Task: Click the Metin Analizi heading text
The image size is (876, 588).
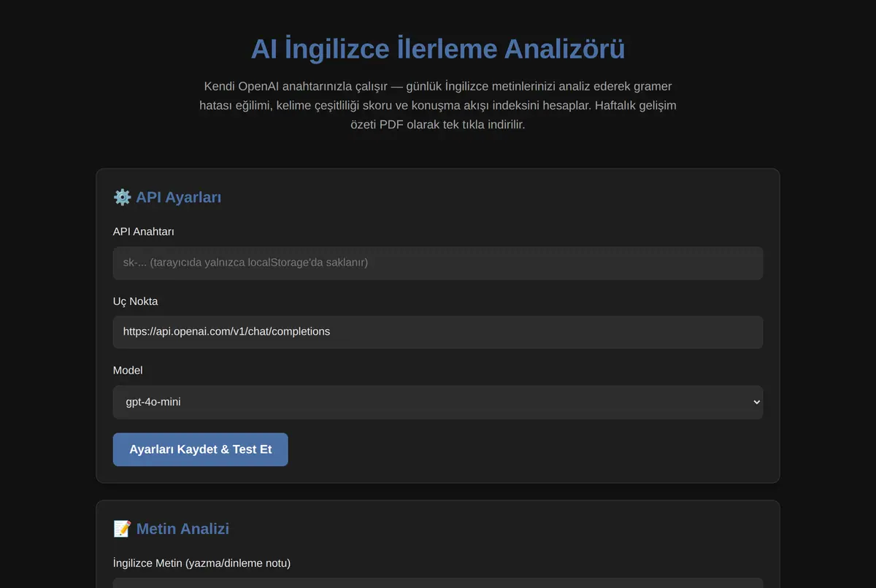Action: click(x=182, y=529)
